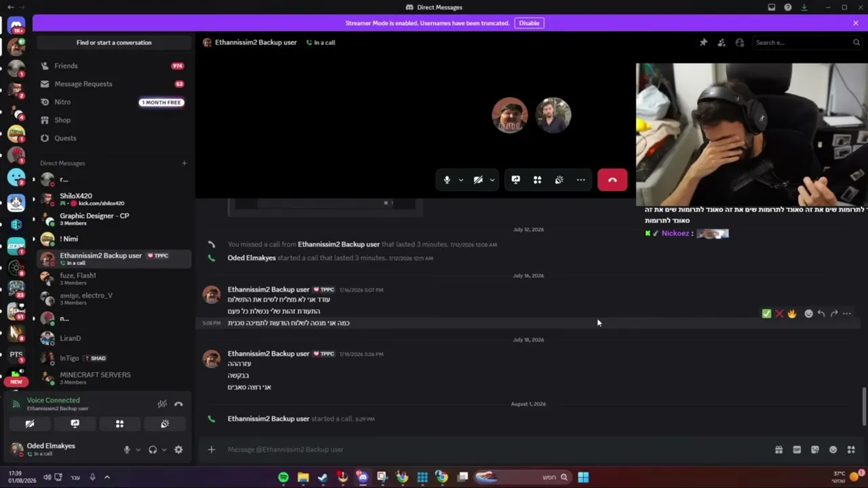Open the Friends tab
The image size is (868, 488).
114,66
